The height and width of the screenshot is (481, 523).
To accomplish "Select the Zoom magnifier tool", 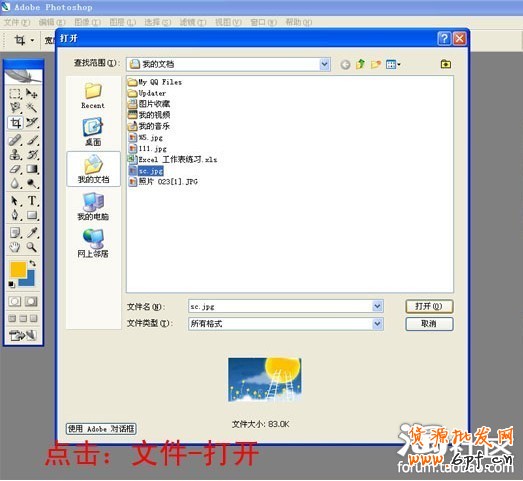I will pyautogui.click(x=32, y=247).
